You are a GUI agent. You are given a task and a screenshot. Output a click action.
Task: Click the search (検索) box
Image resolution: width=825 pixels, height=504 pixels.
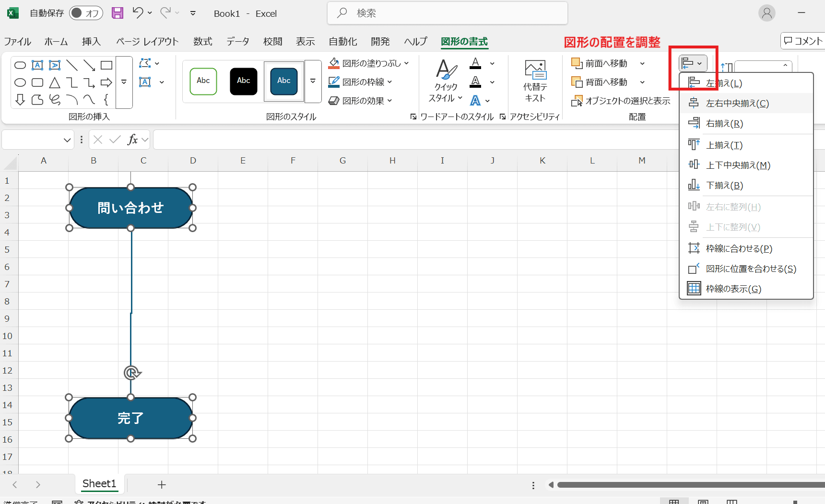[x=447, y=13]
